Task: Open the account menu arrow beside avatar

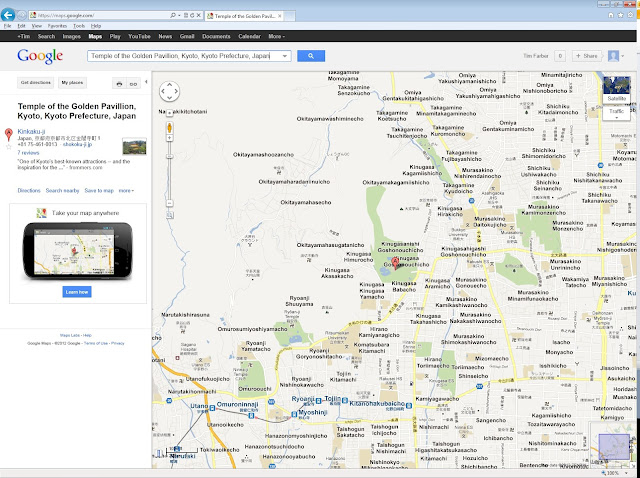Action: coord(623,56)
